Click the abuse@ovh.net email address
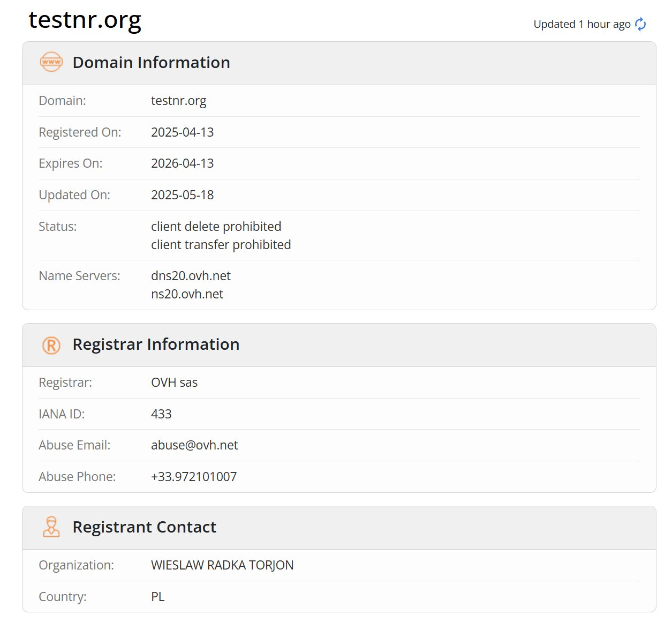672x637 pixels. click(x=194, y=445)
